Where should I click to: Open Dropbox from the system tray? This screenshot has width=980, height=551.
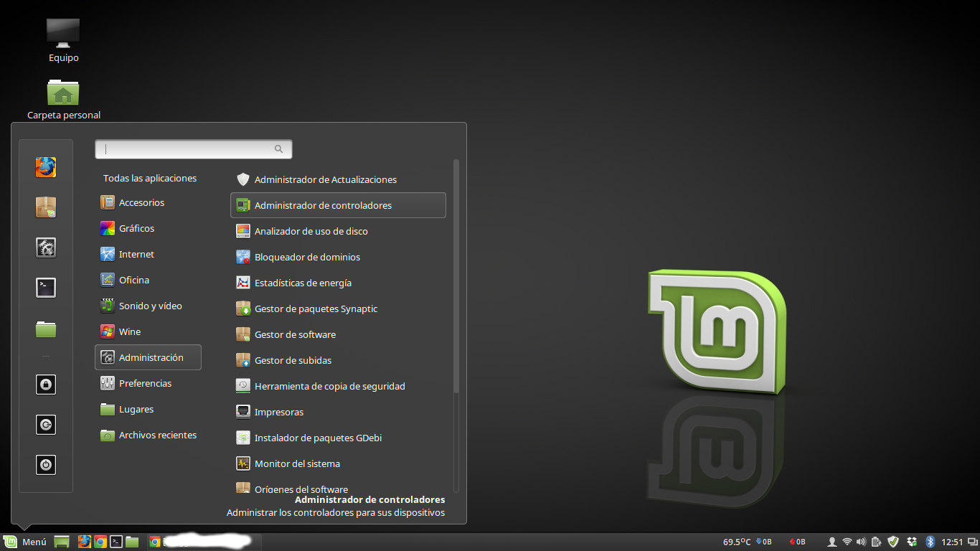click(911, 542)
